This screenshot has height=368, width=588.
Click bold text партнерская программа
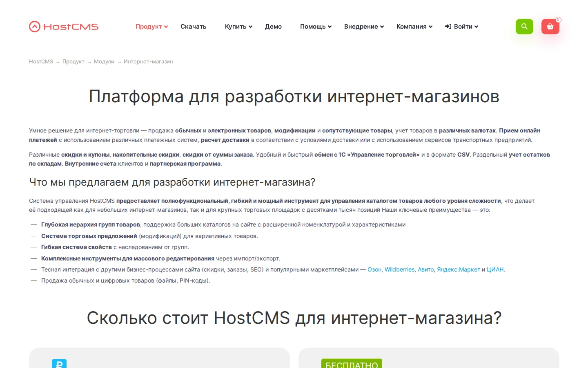185,164
